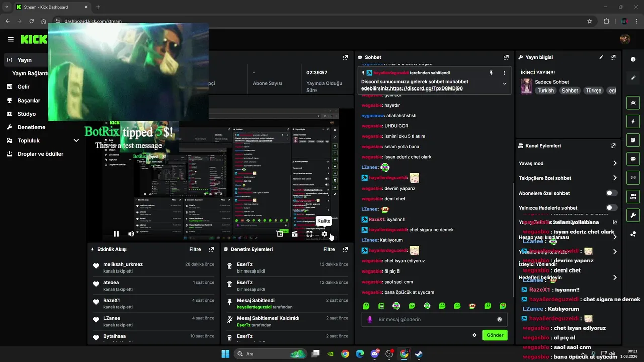Viewport: 644px width, 362px height.
Task: Open the Kalite quality settings gear
Action: pos(325,234)
